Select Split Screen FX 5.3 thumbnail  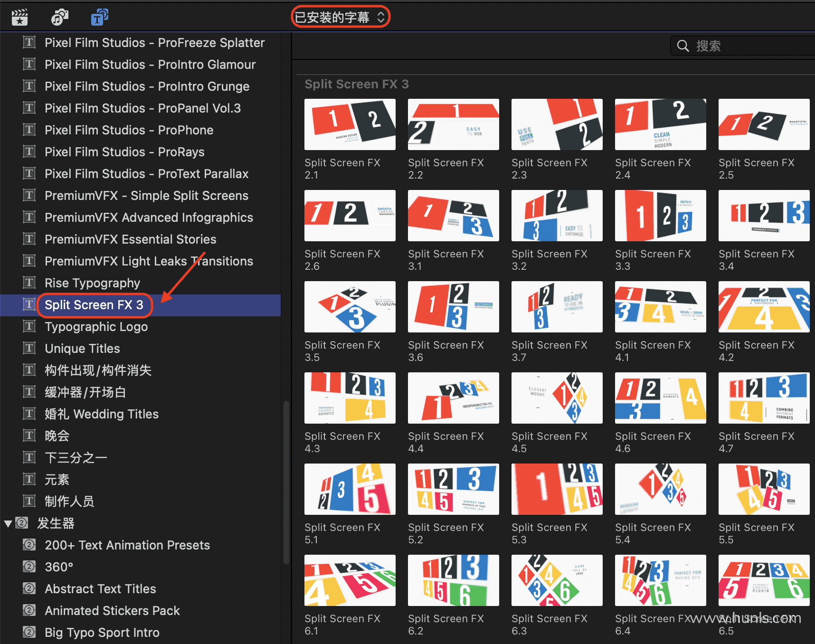(x=557, y=489)
